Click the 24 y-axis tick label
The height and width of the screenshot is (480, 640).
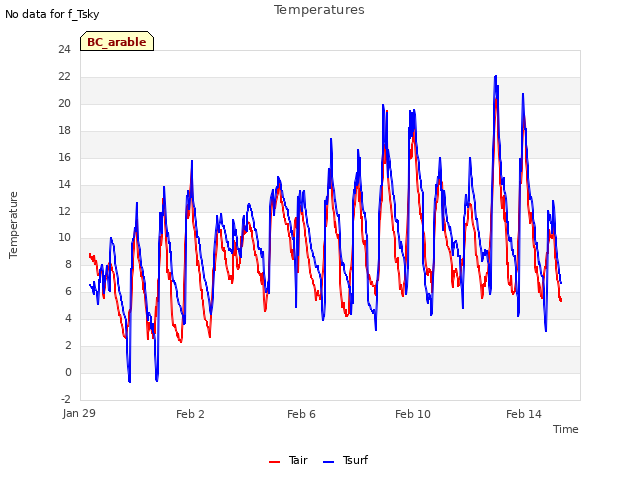click(64, 49)
